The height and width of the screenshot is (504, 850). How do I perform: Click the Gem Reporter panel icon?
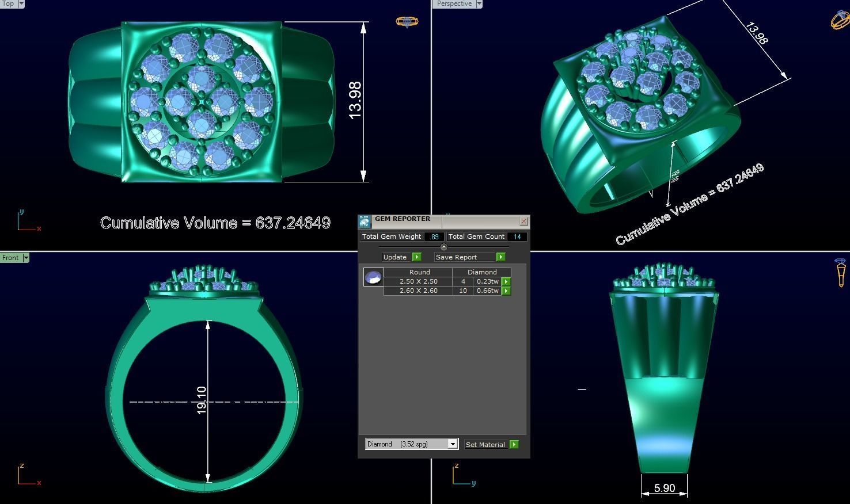(x=364, y=222)
